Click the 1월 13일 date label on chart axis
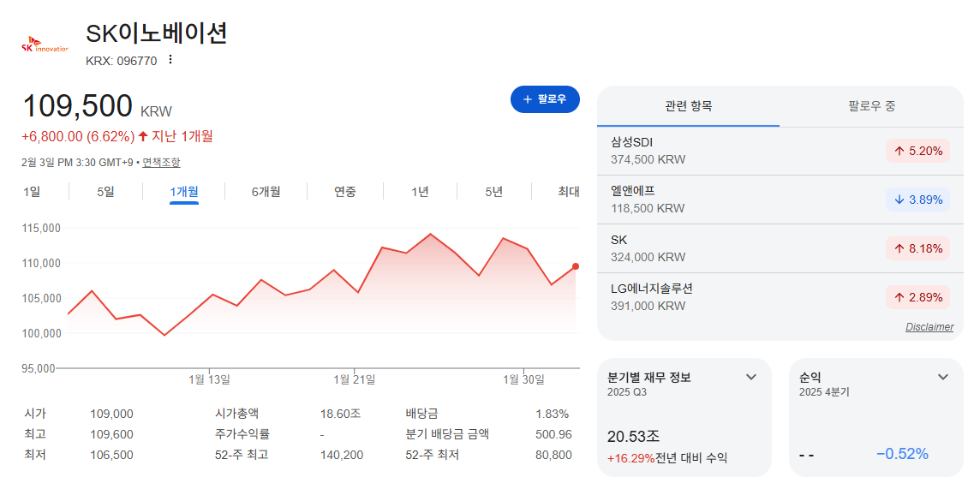This screenshot has height=489, width=980. click(209, 379)
